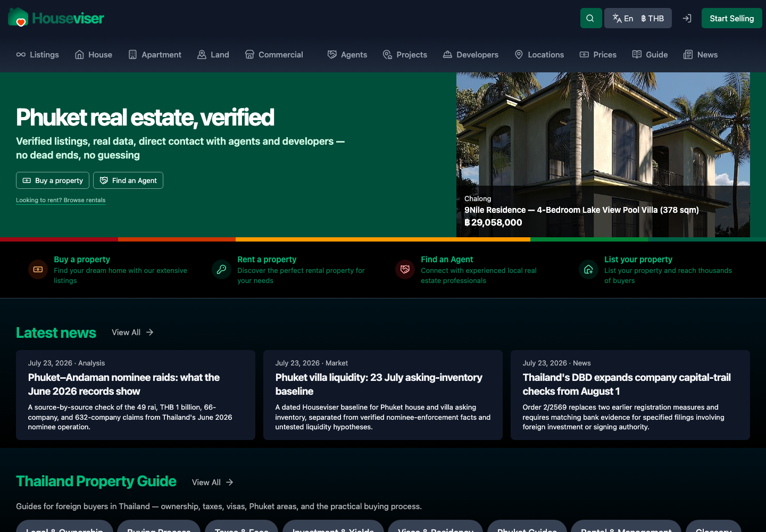The image size is (766, 532).
Task: Click the ฿29,058,000 price text
Action: tap(493, 222)
